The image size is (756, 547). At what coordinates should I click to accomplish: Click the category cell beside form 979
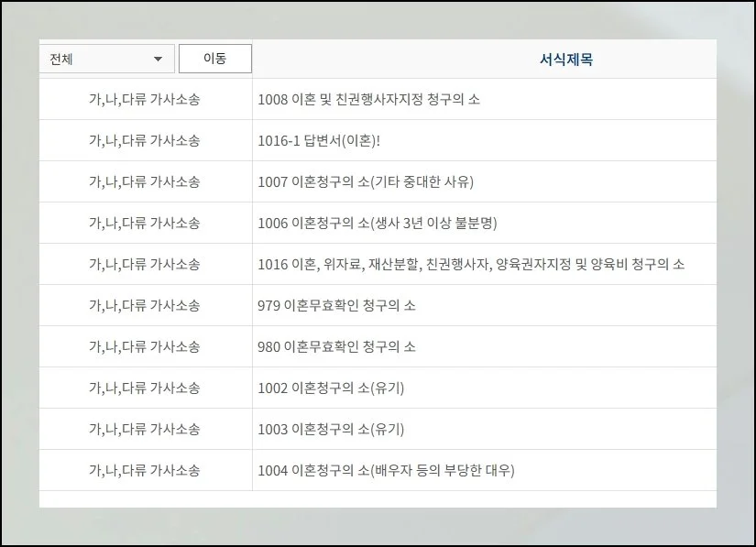click(144, 305)
